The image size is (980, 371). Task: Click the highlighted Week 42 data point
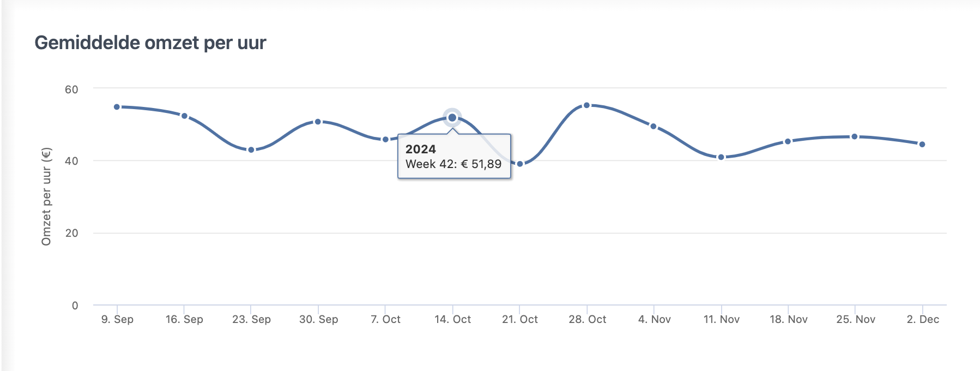452,117
